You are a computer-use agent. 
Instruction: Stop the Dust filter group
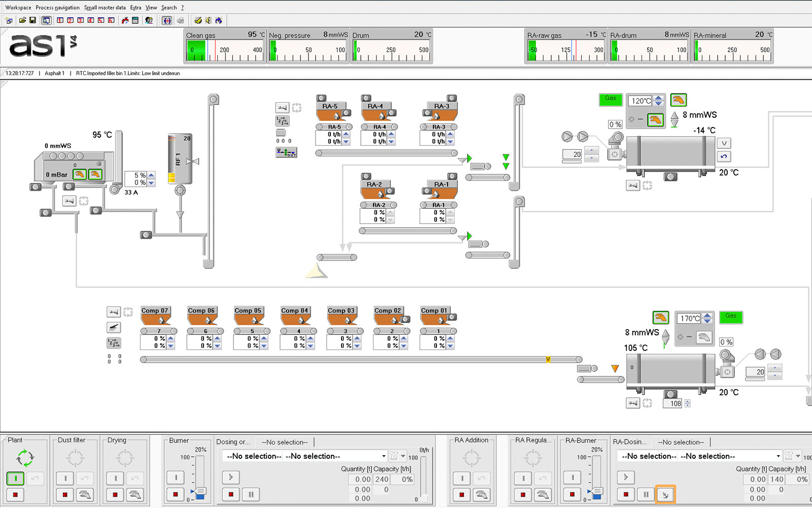point(65,494)
